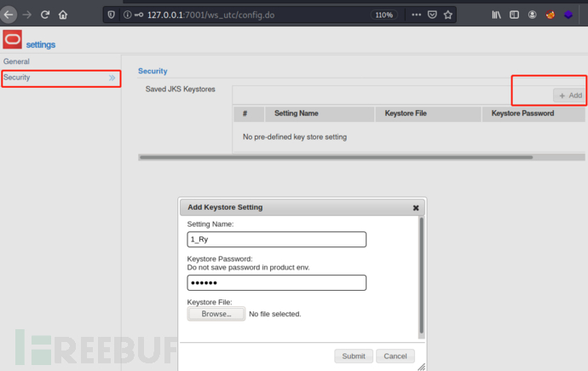Add a new JKS keystore
Image resolution: width=588 pixels, height=371 pixels.
click(570, 96)
